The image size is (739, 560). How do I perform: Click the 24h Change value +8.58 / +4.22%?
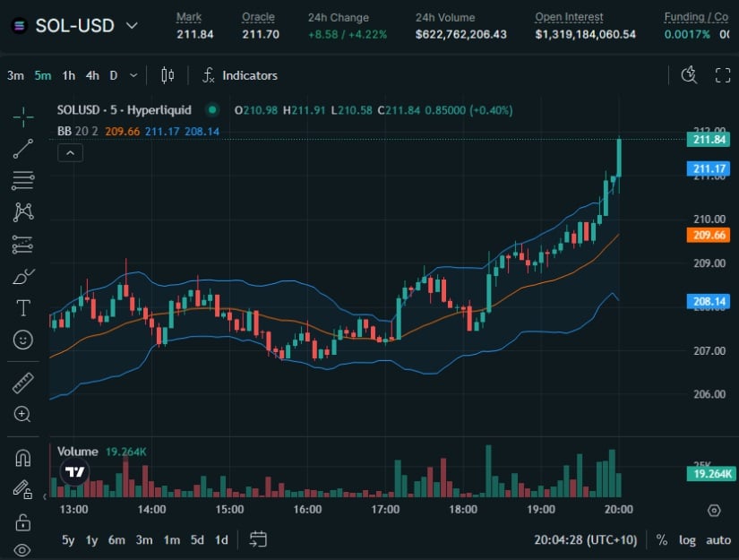(348, 34)
